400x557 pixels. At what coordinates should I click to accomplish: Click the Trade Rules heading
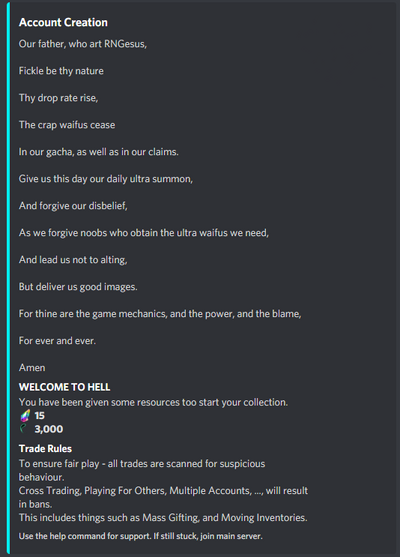click(45, 449)
